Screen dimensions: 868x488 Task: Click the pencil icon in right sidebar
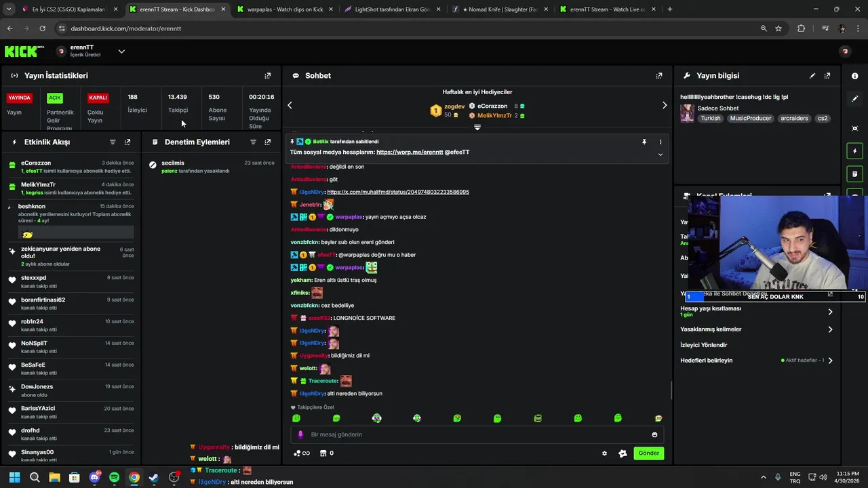coord(854,99)
